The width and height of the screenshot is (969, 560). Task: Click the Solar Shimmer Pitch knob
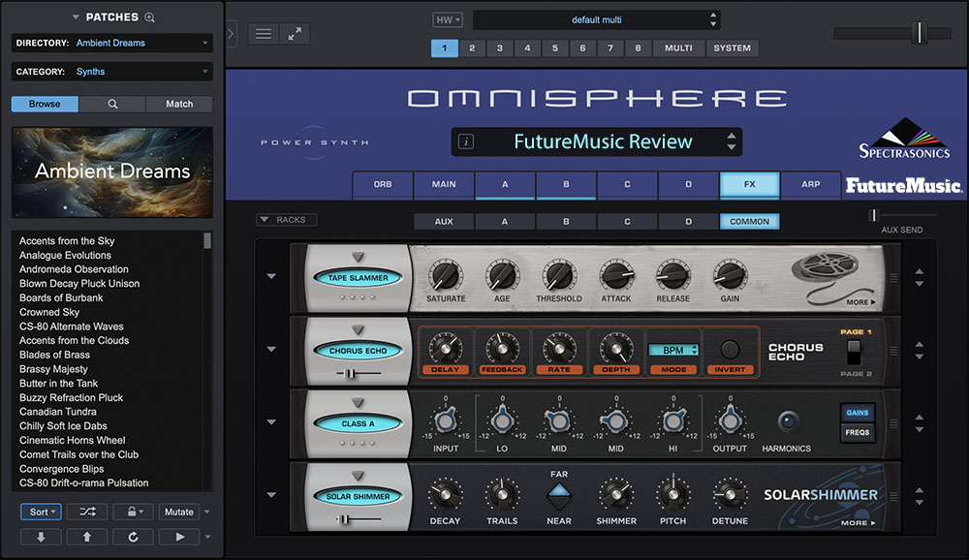672,494
